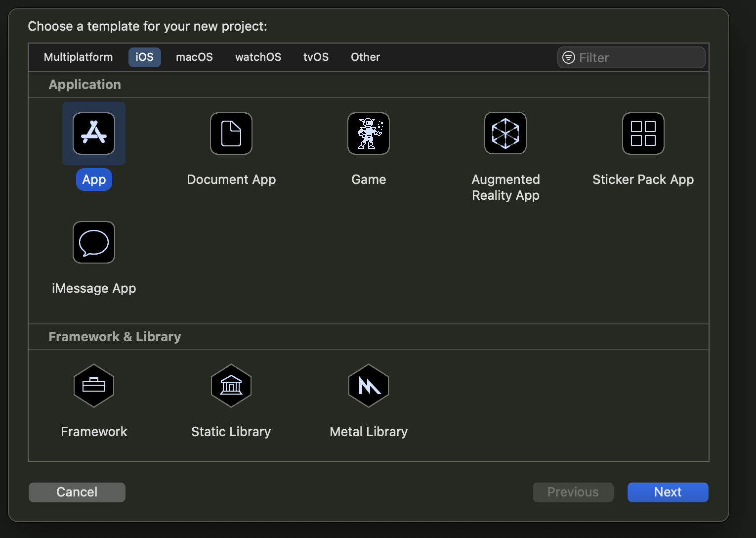Click the highlighted App label
The width and height of the screenshot is (756, 538).
tap(94, 179)
